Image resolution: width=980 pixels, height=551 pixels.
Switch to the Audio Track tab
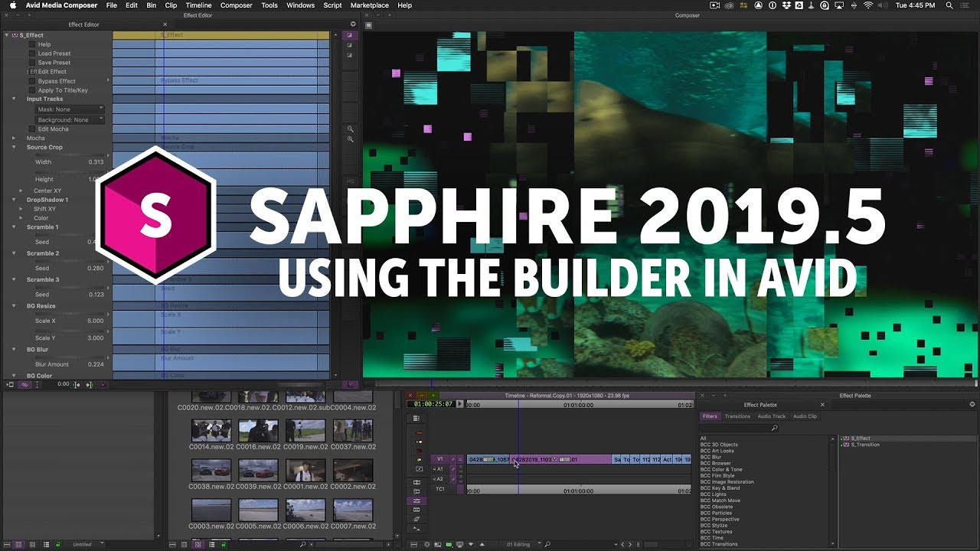tap(772, 416)
